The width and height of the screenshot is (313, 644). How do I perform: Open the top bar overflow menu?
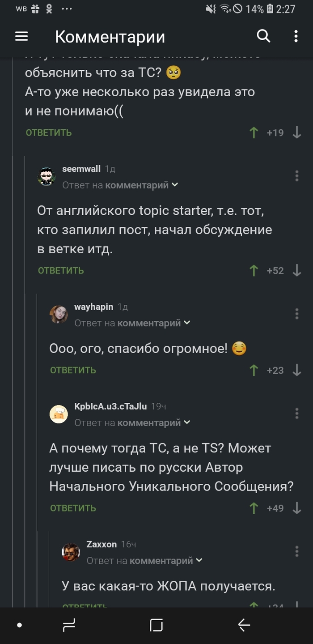click(296, 37)
